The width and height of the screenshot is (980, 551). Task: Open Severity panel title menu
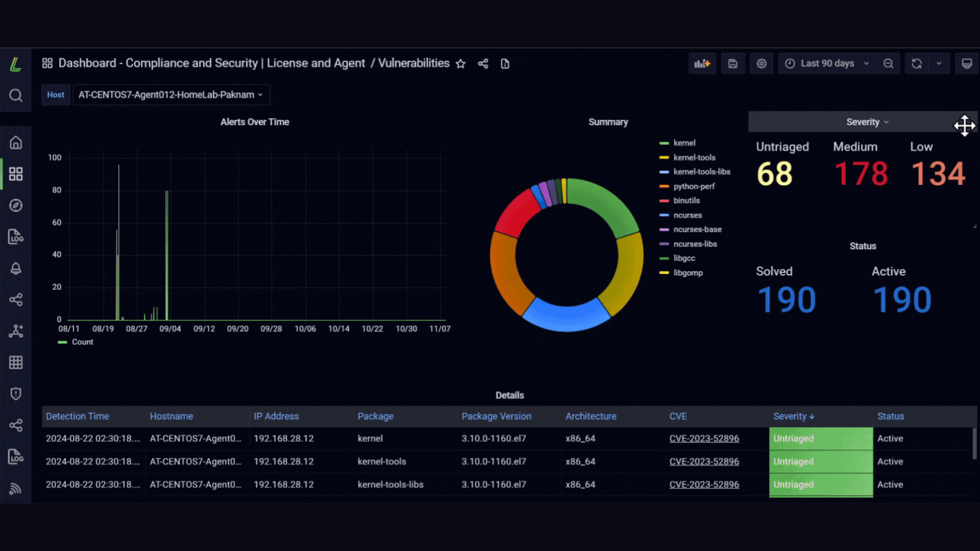(x=867, y=122)
